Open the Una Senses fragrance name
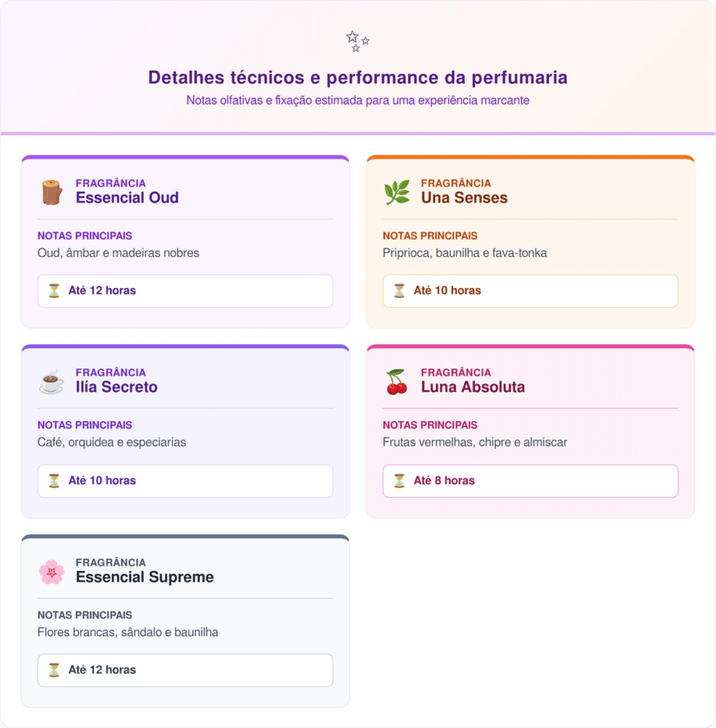This screenshot has width=716, height=728. (x=464, y=198)
